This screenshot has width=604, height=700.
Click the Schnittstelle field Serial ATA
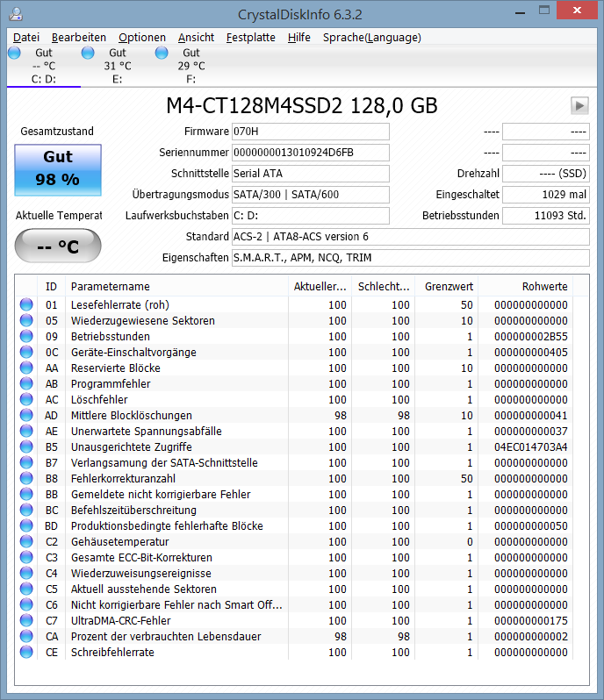tap(311, 173)
